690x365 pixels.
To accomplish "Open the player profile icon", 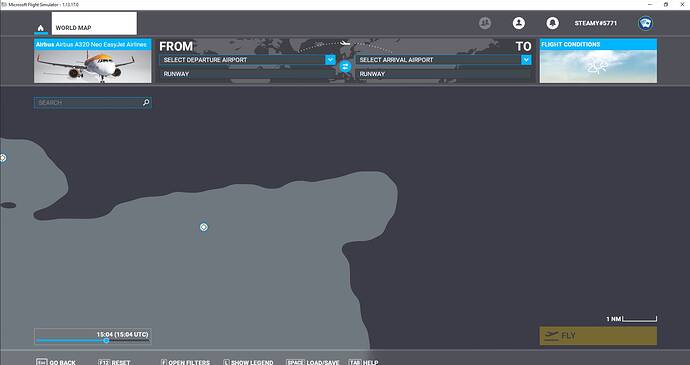I will pos(519,23).
